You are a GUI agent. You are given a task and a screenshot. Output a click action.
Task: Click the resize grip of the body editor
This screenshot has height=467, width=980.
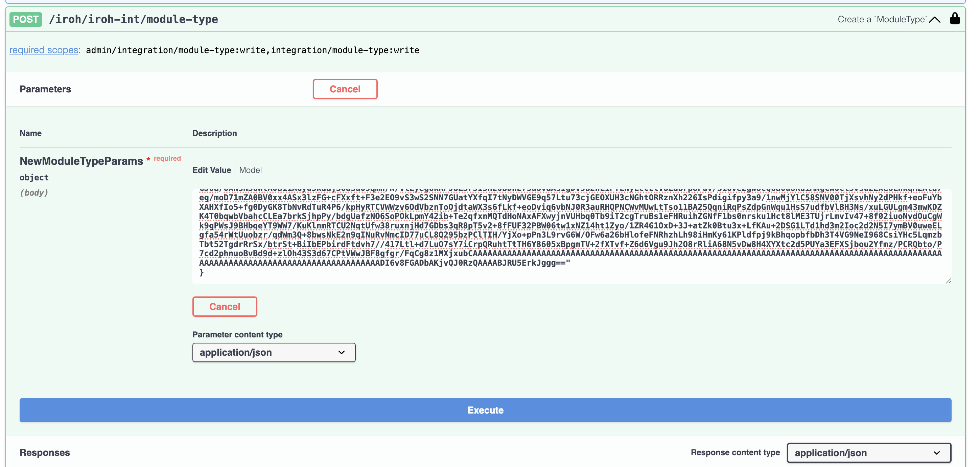(x=948, y=282)
